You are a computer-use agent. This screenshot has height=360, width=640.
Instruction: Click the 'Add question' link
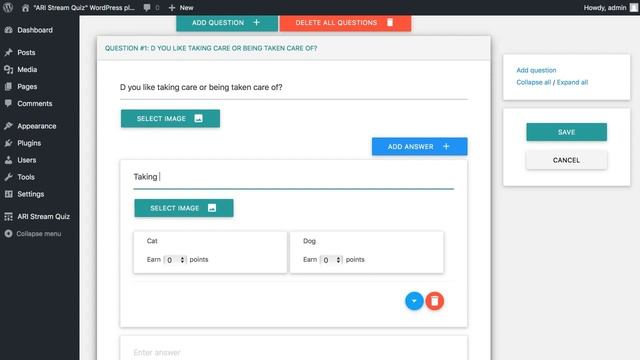[536, 70]
